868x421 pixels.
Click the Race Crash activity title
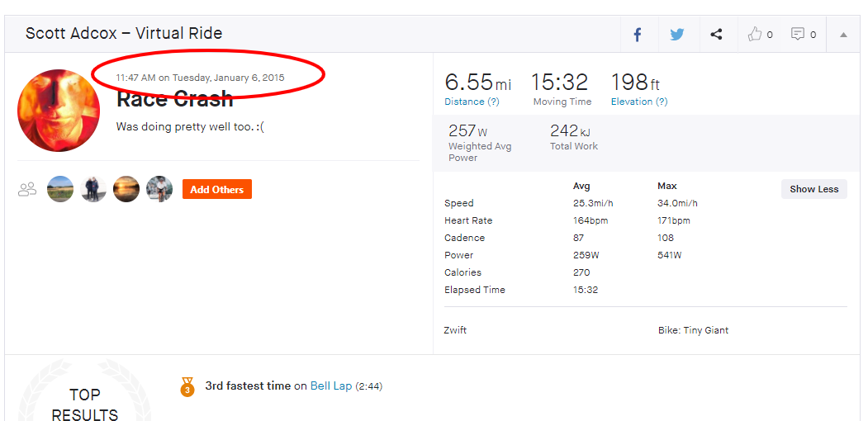[174, 99]
